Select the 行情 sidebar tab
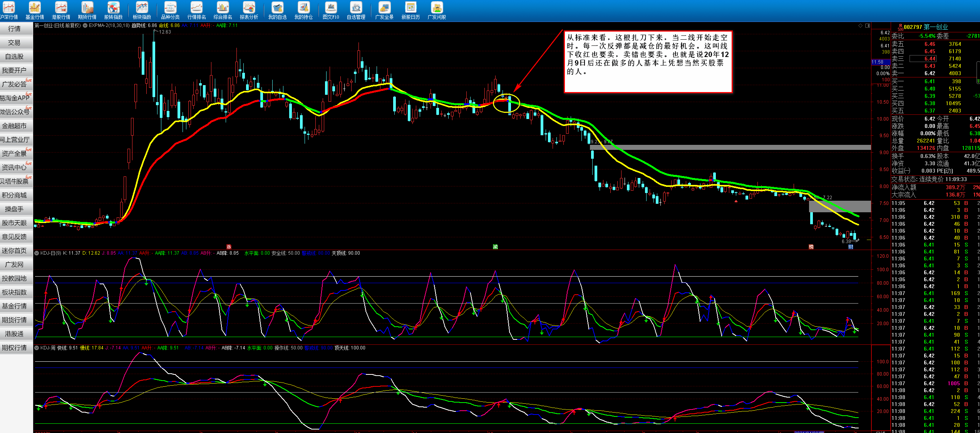Image resolution: width=980 pixels, height=433 pixels. click(16, 29)
